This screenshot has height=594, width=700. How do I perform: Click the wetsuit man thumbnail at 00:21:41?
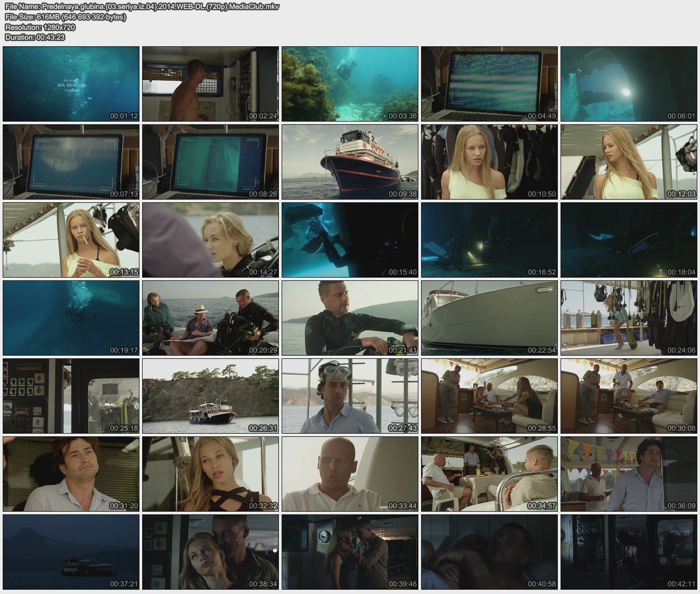(x=350, y=318)
